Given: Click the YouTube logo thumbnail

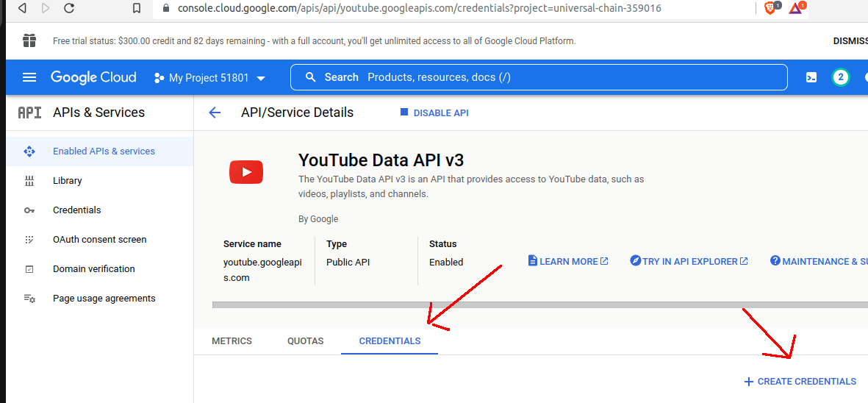Looking at the screenshot, I should (x=246, y=172).
